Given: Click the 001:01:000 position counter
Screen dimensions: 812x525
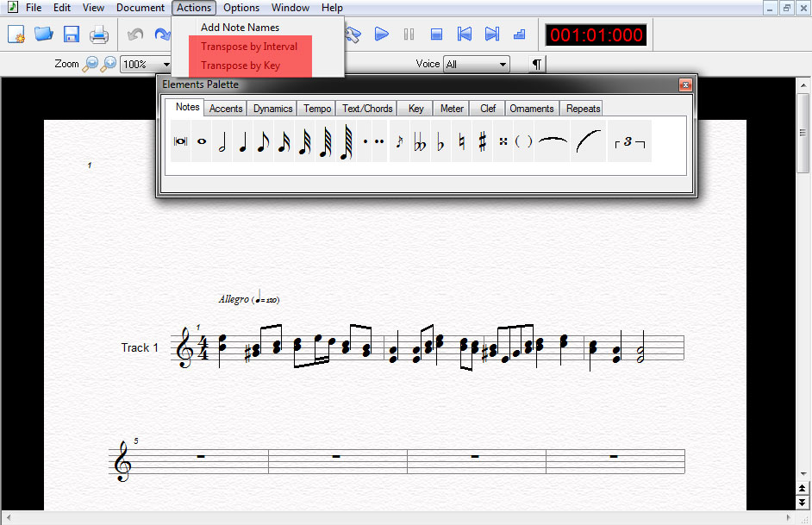Looking at the screenshot, I should click(x=596, y=34).
